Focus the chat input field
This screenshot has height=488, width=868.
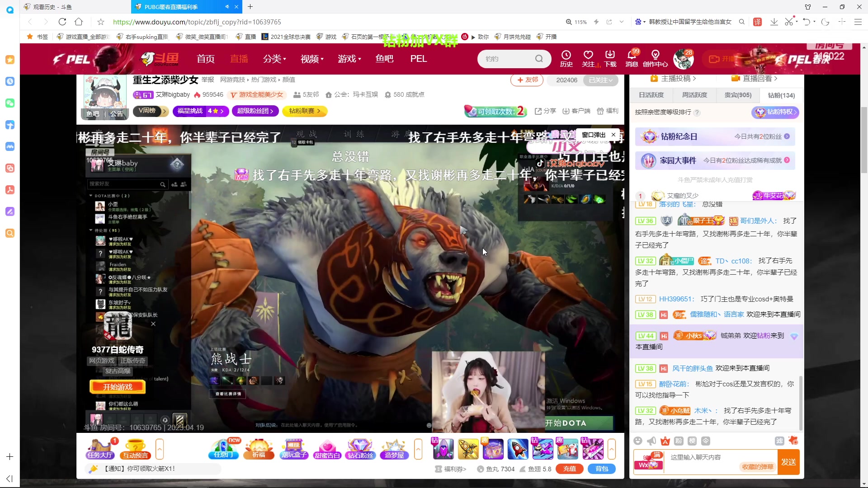[x=720, y=462]
